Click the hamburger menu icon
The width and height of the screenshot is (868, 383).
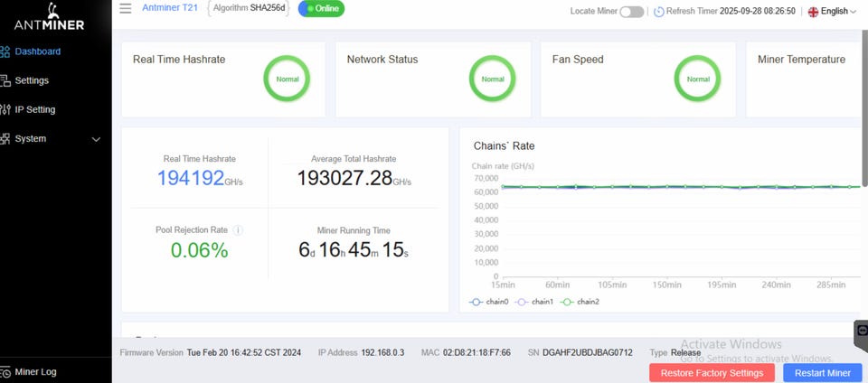tap(126, 8)
